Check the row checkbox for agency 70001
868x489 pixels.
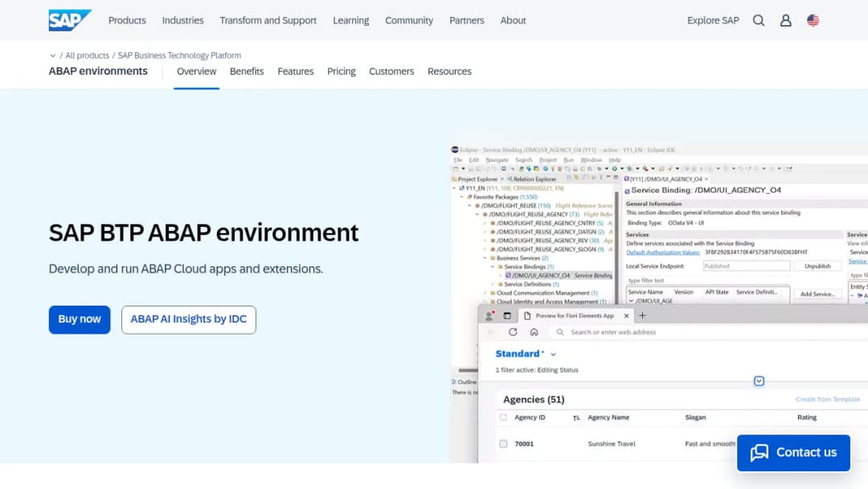tap(502, 444)
